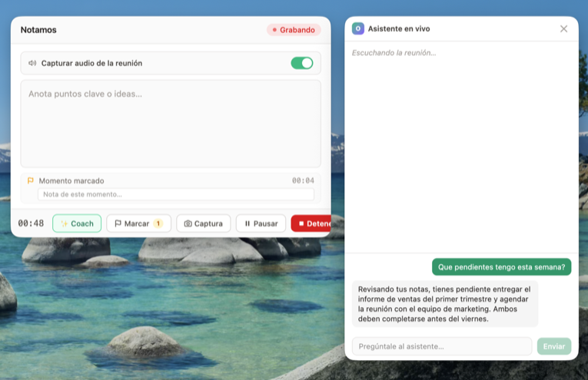
Task: Click the Escuchando la reunión status text
Action: (x=394, y=53)
